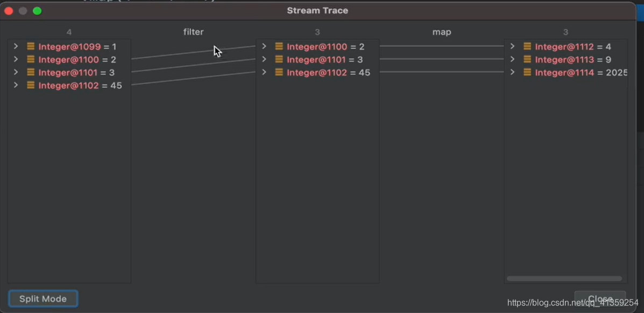Expand the Integer@1112 = 4 node
The image size is (644, 313).
click(x=512, y=46)
